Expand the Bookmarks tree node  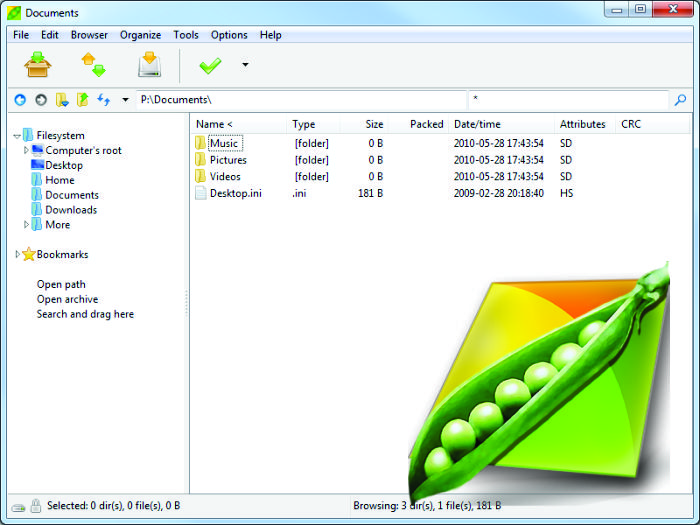17,254
